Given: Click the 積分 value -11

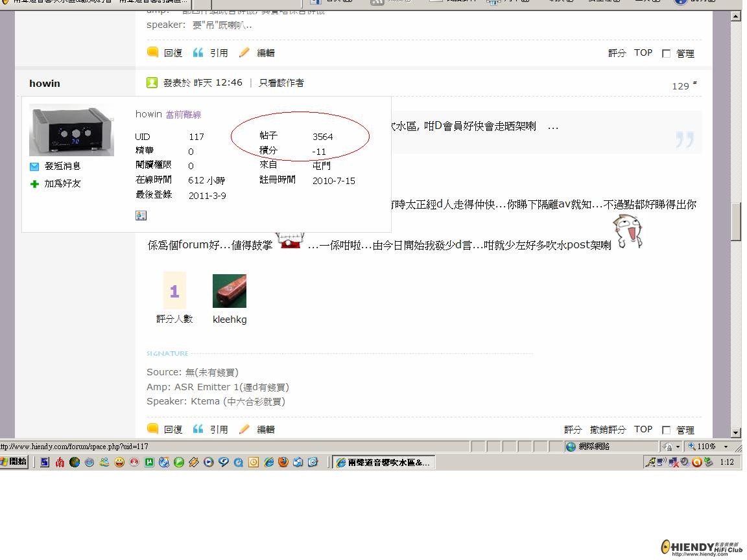Looking at the screenshot, I should pyautogui.click(x=319, y=152).
